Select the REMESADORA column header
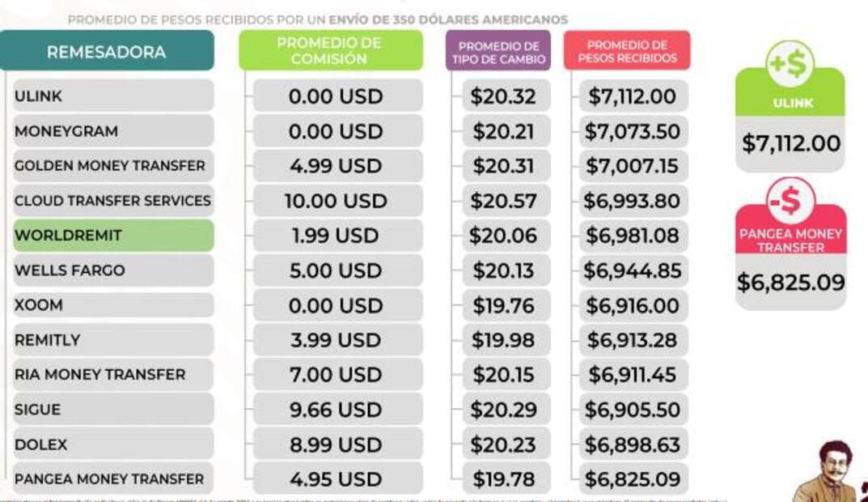Viewport: 868px width, 502px height. [106, 52]
